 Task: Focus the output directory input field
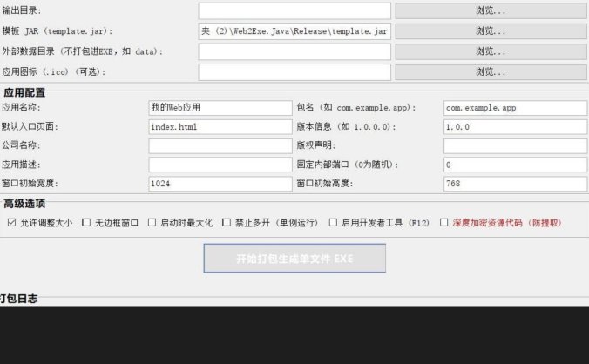[x=294, y=10]
